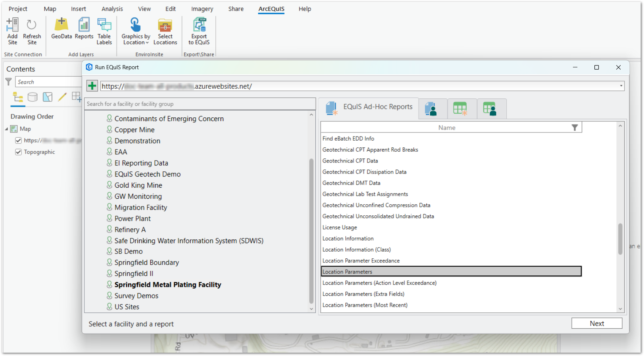The image size is (644, 356).
Task: Toggle the Topographic layer checkbox
Action: 18,152
